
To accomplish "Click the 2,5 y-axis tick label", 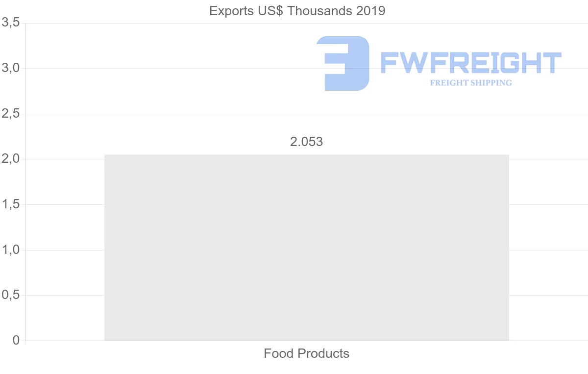I will [x=10, y=114].
